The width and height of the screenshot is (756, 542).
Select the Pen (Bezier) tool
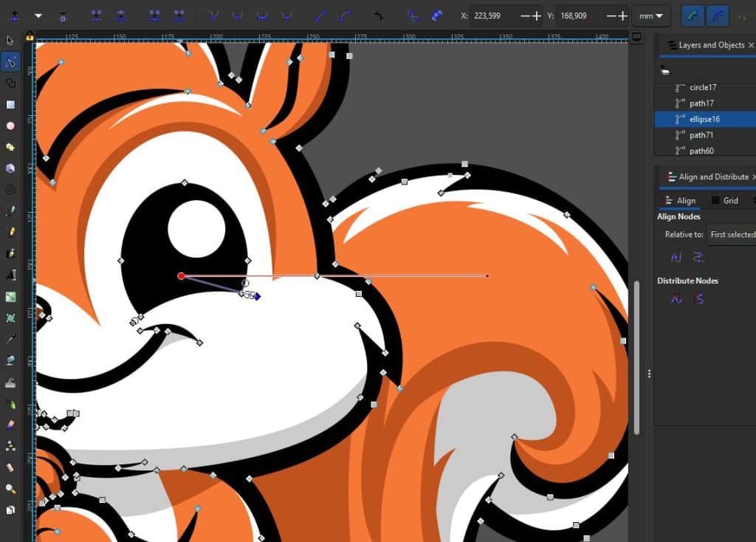pos(10,210)
